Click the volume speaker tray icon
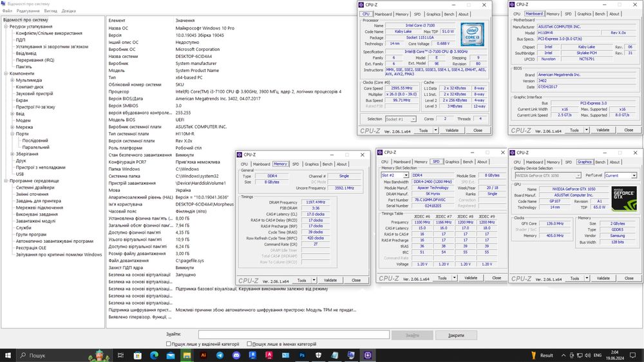 click(x=587, y=356)
